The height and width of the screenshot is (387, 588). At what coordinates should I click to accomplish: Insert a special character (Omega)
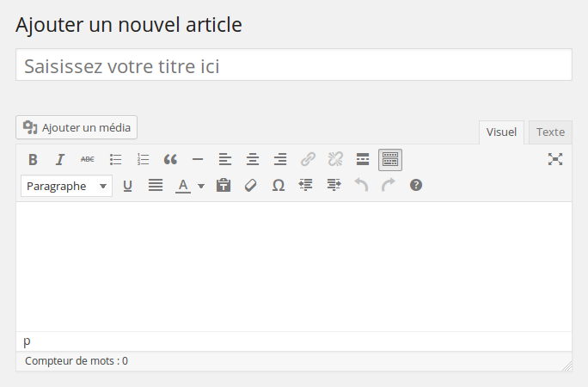coord(279,186)
